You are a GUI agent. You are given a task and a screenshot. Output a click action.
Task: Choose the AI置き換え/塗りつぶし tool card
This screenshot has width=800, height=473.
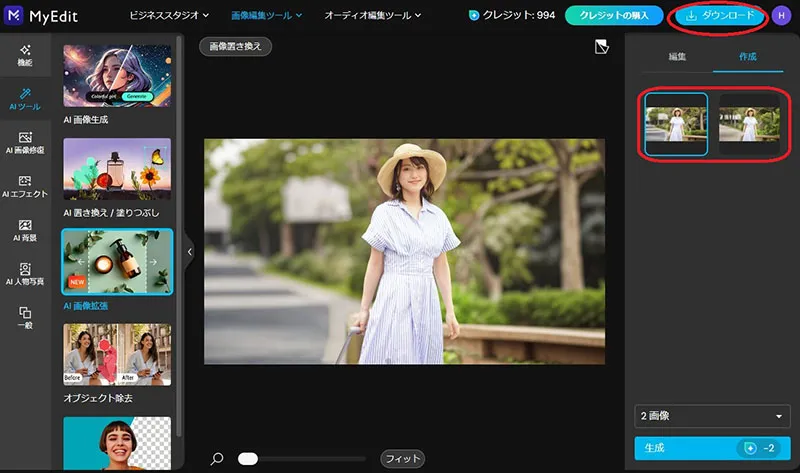(x=117, y=178)
